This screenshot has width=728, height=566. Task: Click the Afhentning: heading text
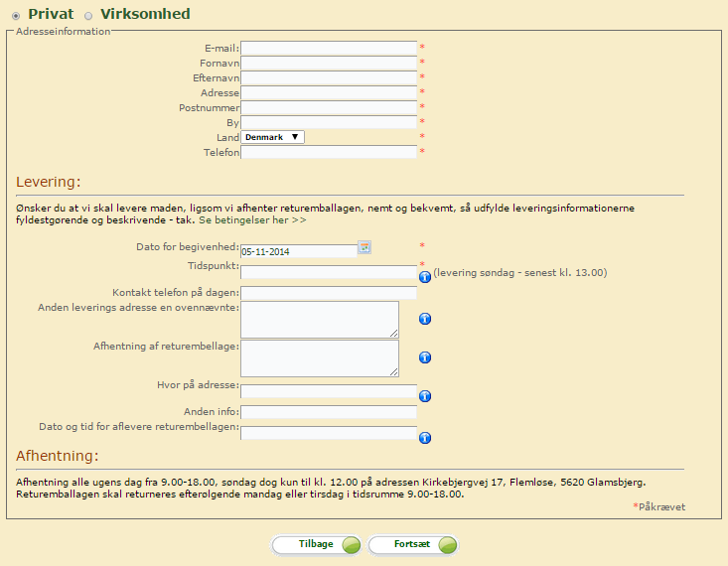click(58, 456)
